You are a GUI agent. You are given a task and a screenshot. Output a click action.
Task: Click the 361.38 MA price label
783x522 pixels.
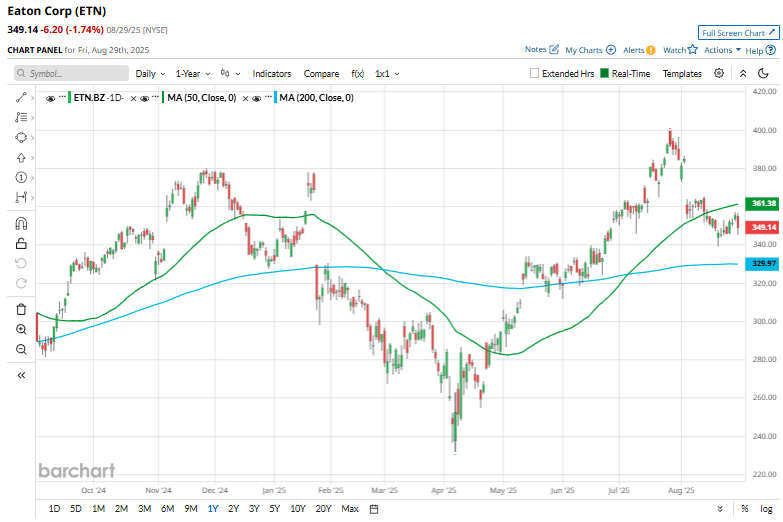point(762,203)
